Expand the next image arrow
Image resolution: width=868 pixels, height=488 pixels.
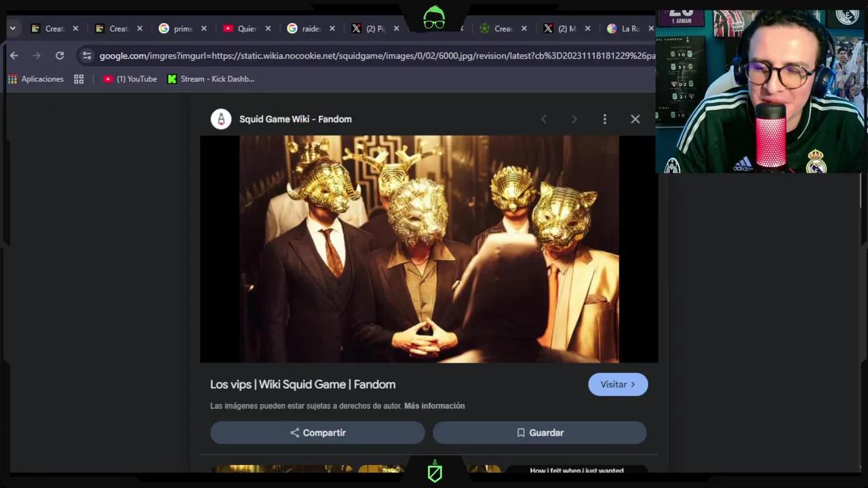click(x=574, y=119)
